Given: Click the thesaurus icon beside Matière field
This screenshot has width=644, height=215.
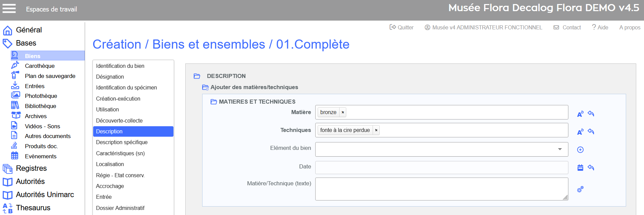Looking at the screenshot, I should (x=580, y=114).
